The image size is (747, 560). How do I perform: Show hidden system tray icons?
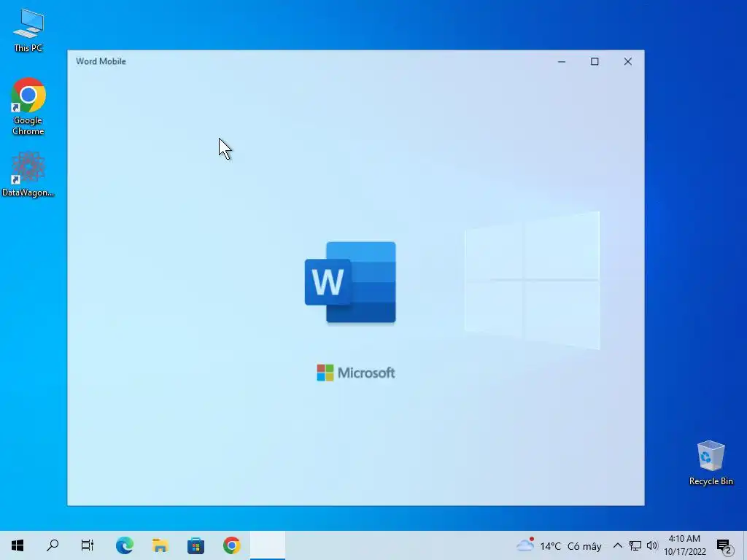coord(617,545)
